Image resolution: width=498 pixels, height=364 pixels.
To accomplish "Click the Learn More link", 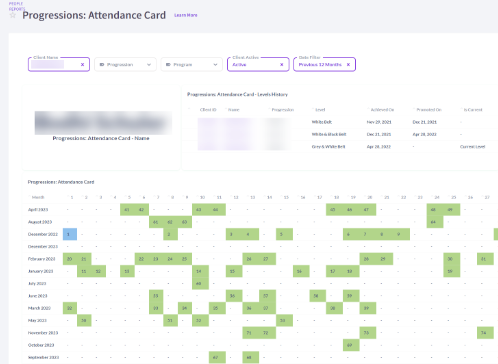I will tap(186, 15).
